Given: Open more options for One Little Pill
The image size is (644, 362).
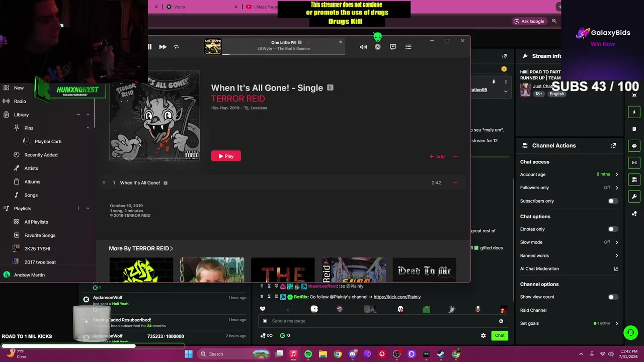Looking at the screenshot, I should point(308,42).
